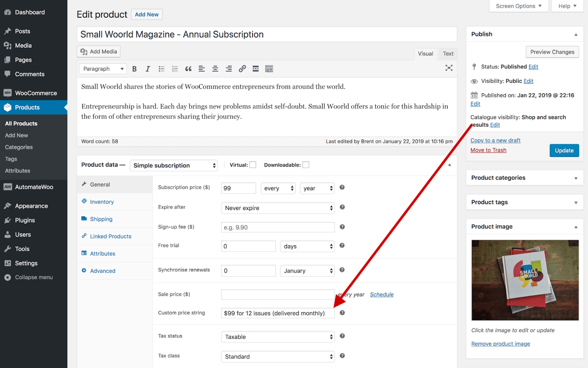Viewport: 588px width, 368px height.
Task: Enable the Downloadable product checkbox
Action: pos(306,165)
